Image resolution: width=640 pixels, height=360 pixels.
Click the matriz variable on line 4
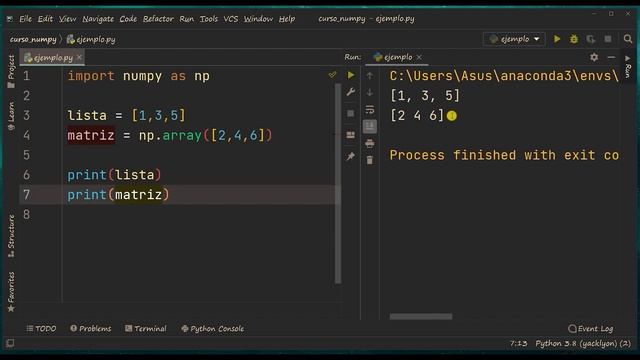click(91, 135)
